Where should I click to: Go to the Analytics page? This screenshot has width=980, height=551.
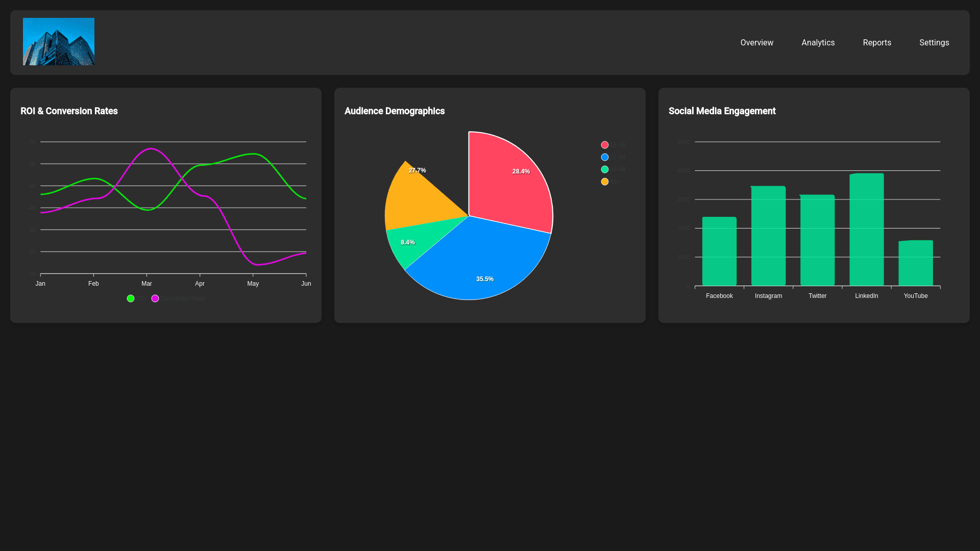point(818,43)
